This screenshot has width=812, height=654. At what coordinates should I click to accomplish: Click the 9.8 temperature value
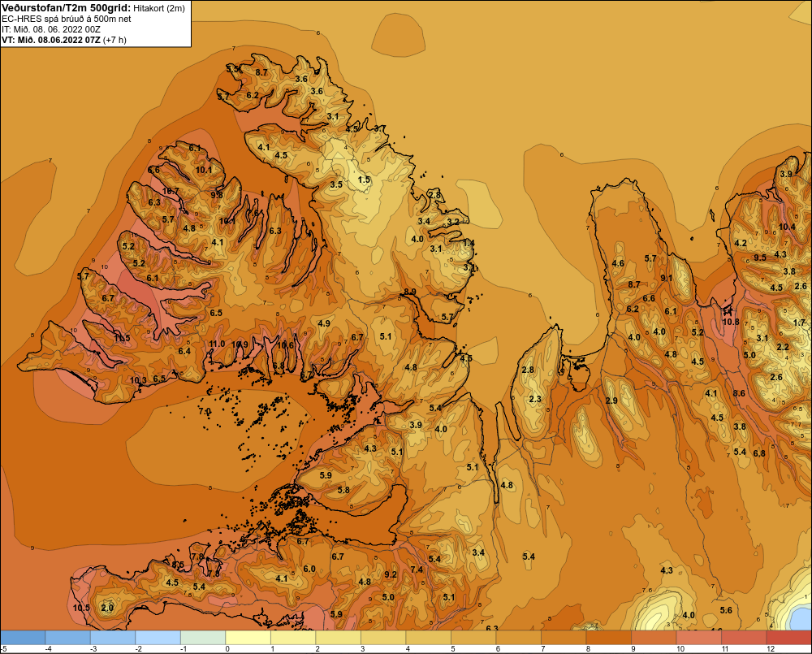coord(217,195)
